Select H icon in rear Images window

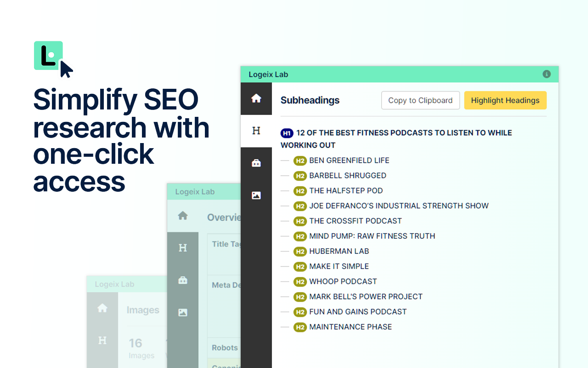point(102,340)
